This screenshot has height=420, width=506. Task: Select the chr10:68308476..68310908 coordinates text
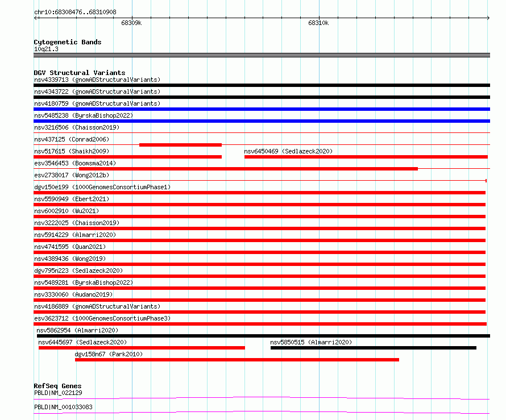click(x=75, y=12)
